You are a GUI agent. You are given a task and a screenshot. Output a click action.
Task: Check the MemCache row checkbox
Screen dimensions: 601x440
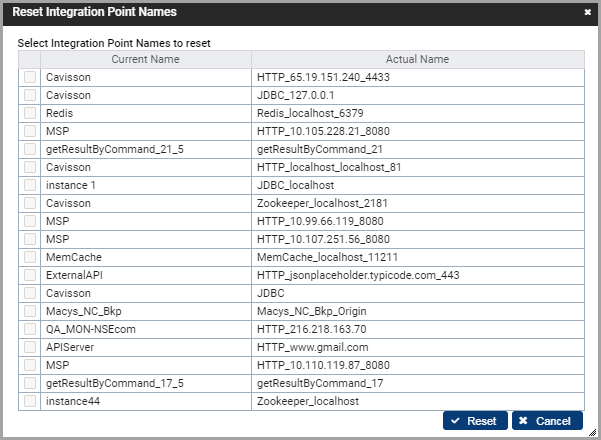pyautogui.click(x=30, y=257)
